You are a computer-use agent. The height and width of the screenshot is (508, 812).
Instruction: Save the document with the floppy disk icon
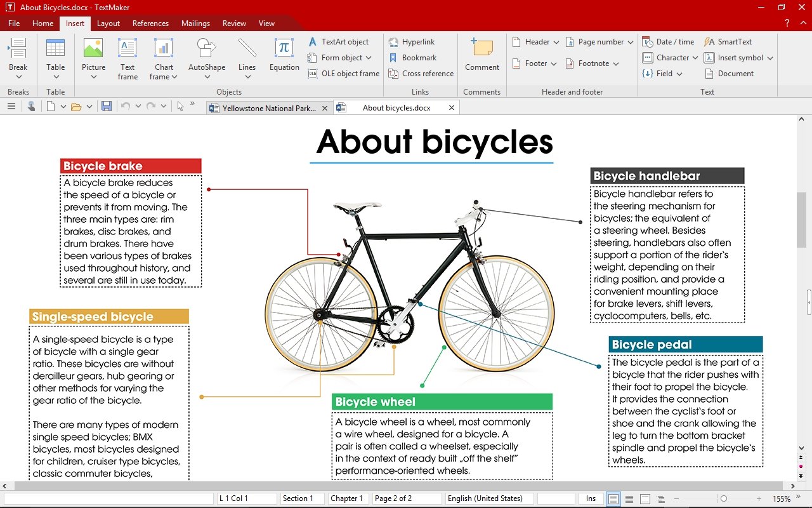(107, 107)
